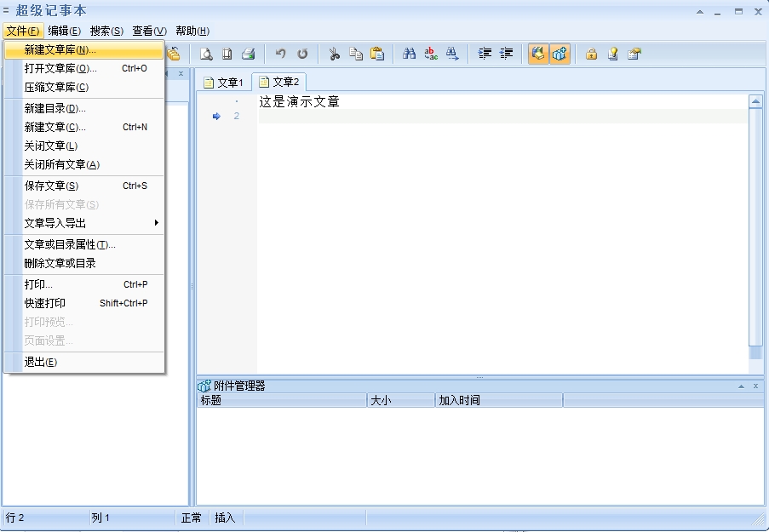769x532 pixels.
Task: Open the 编辑 menu in menu bar
Action: [x=65, y=31]
